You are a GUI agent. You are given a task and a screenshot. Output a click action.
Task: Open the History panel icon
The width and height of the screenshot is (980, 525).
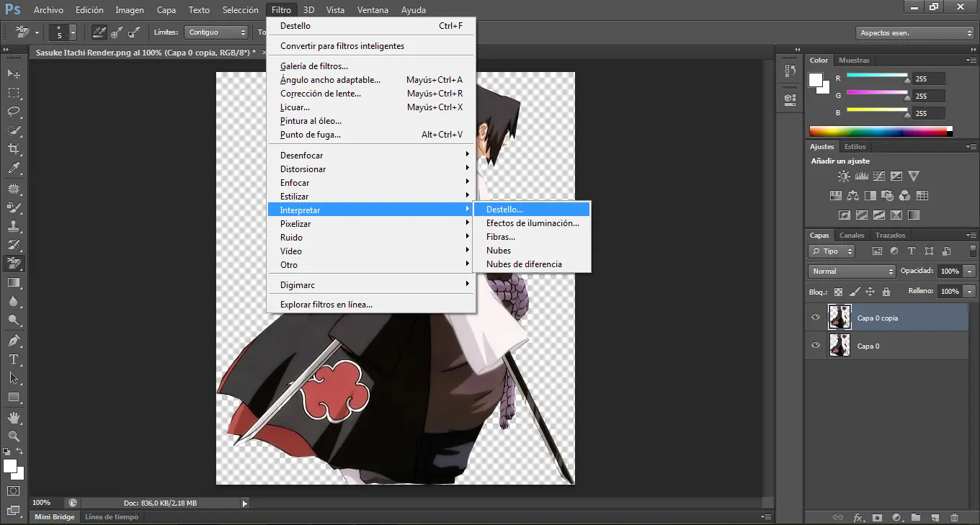[x=790, y=71]
